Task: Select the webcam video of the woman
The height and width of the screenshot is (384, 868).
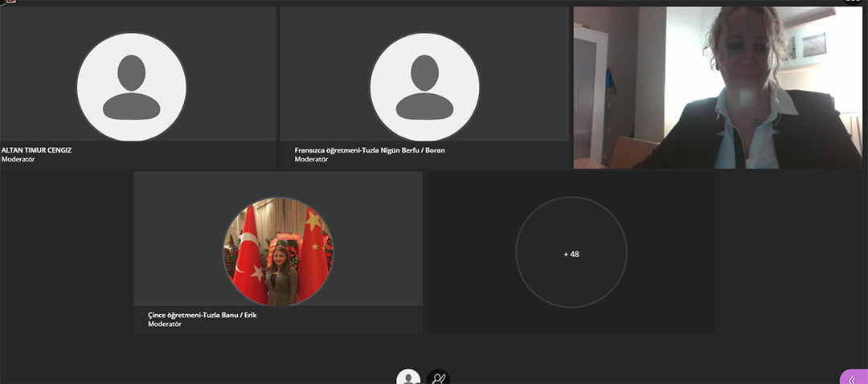Action: pos(718,88)
